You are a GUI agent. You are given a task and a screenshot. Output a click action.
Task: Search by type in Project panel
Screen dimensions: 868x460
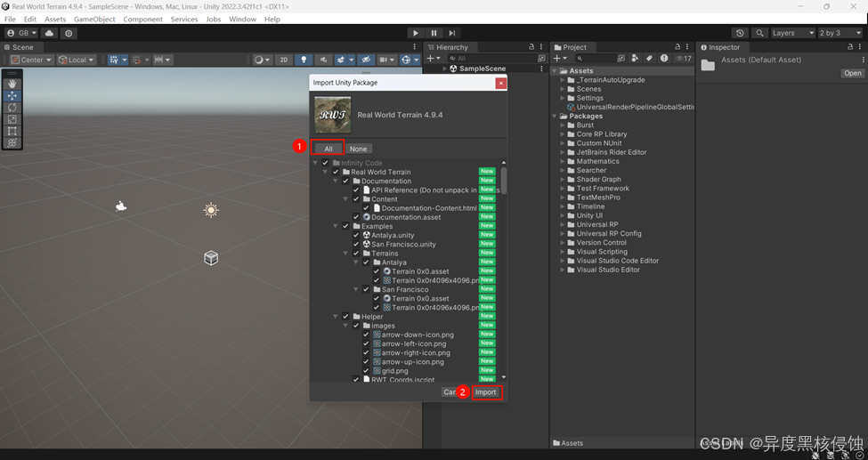coord(635,58)
